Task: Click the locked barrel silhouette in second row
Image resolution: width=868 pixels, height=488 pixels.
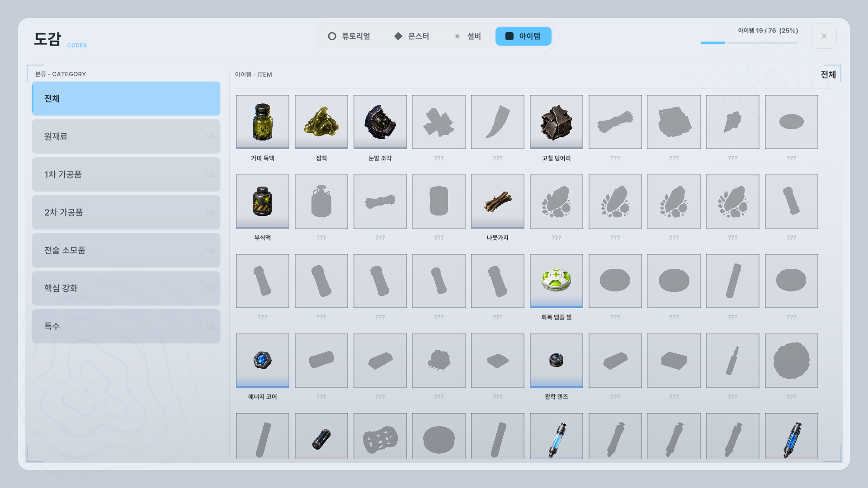Action: (439, 202)
